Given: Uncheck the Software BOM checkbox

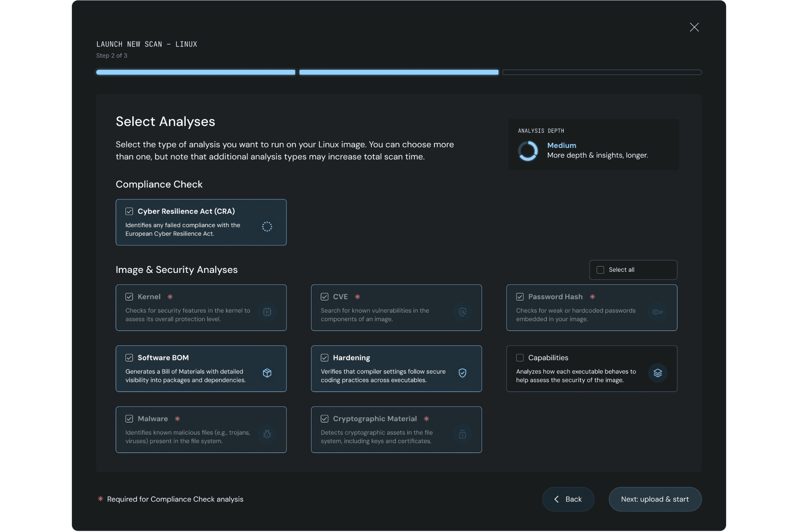Looking at the screenshot, I should click(x=129, y=358).
